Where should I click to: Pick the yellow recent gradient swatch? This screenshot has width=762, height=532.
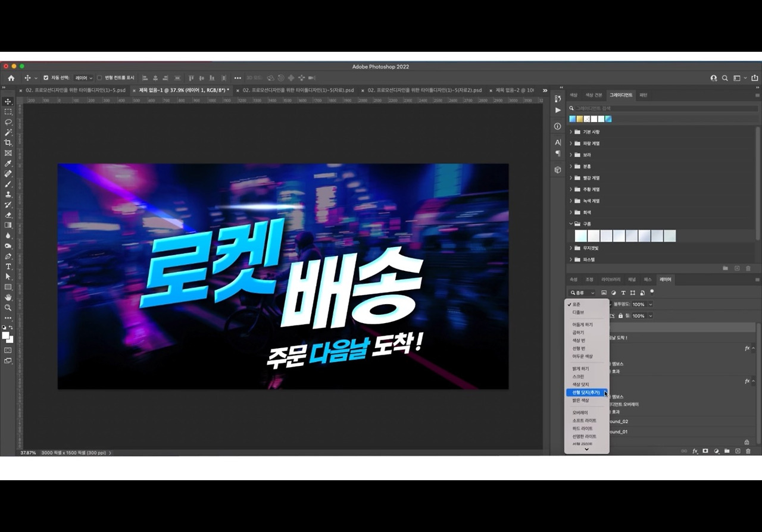pyautogui.click(x=579, y=119)
